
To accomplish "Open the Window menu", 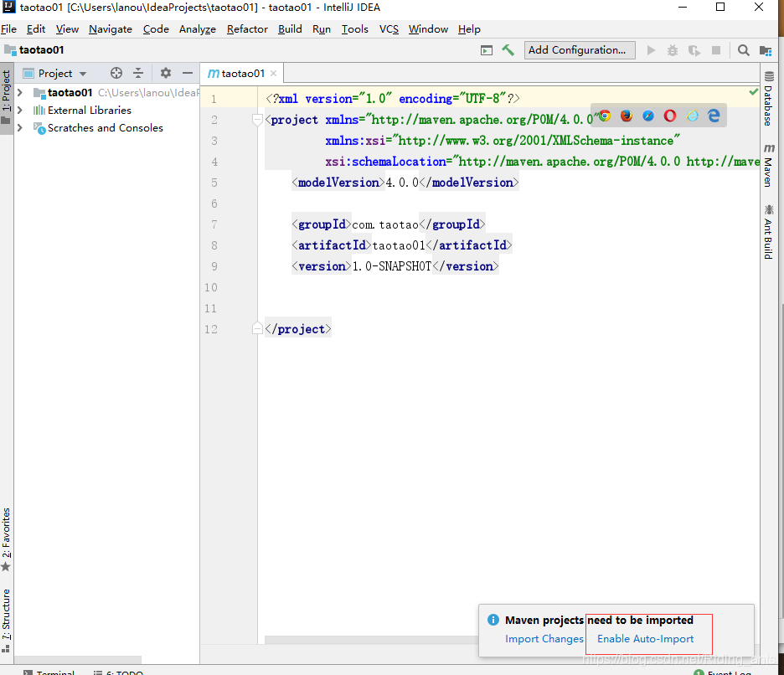I will [x=428, y=29].
